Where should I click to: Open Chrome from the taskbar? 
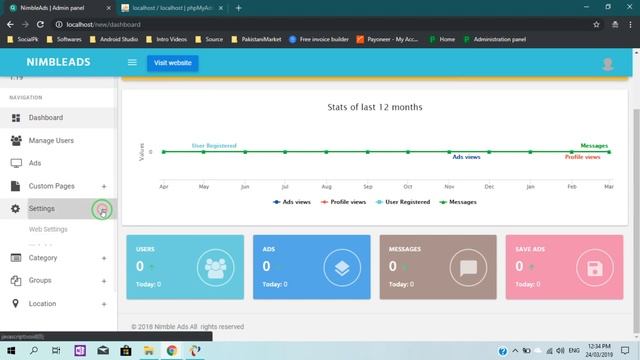tap(172, 351)
